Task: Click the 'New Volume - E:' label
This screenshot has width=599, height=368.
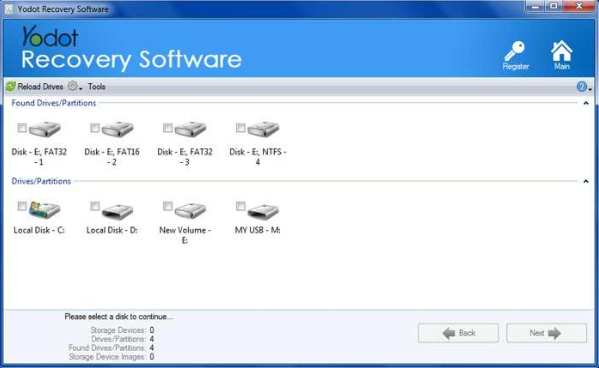Action: tap(185, 235)
